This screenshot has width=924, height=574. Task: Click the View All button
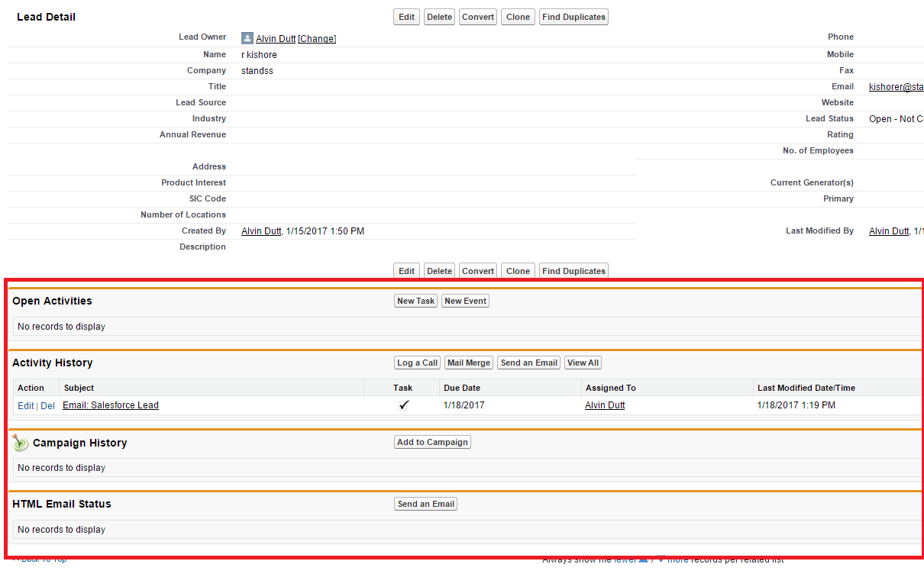click(x=583, y=363)
